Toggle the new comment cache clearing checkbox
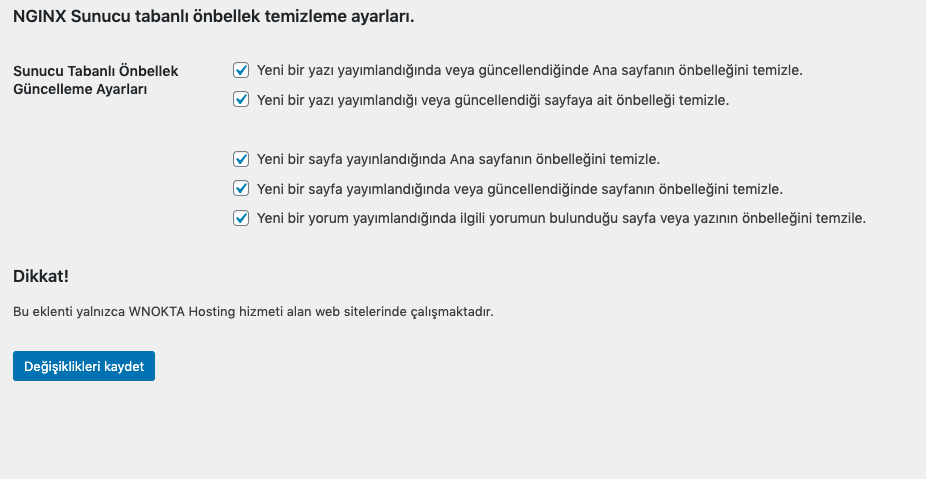The width and height of the screenshot is (926, 479). 241,217
